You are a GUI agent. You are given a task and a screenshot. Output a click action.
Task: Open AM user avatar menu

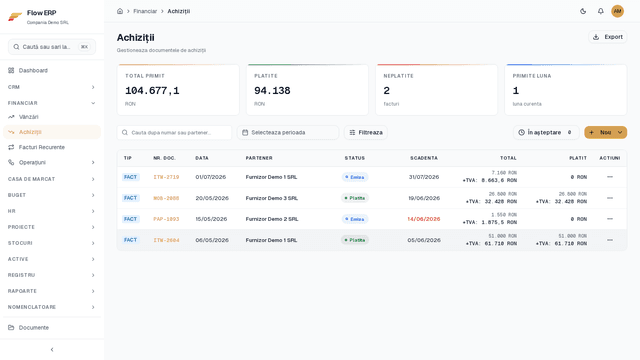tap(617, 11)
